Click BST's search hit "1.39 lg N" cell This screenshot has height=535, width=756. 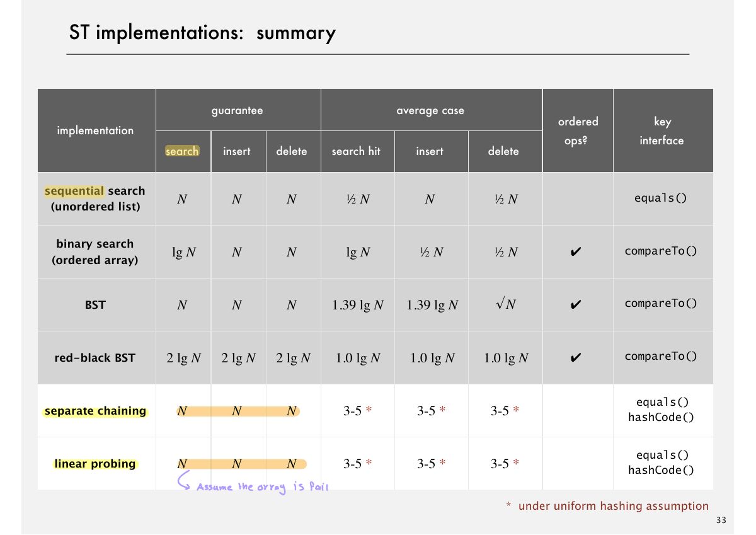(x=358, y=306)
